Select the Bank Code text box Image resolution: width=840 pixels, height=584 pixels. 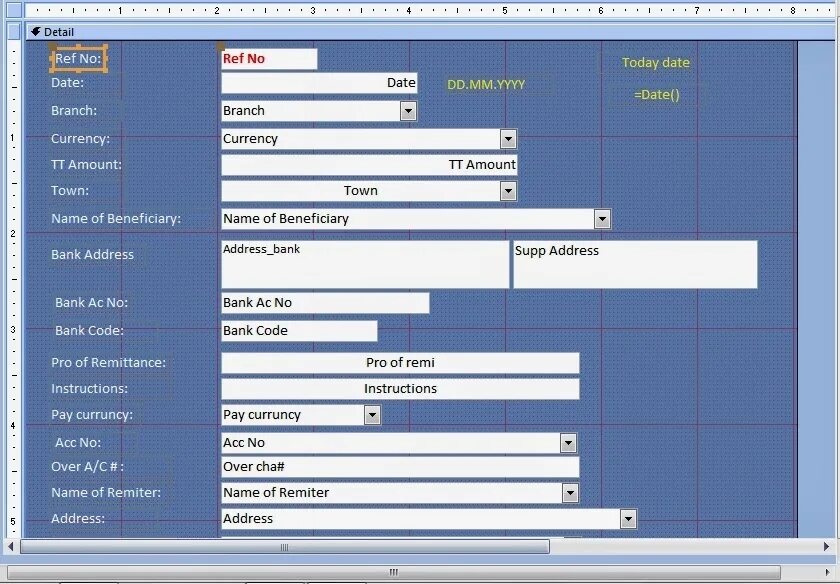click(299, 331)
